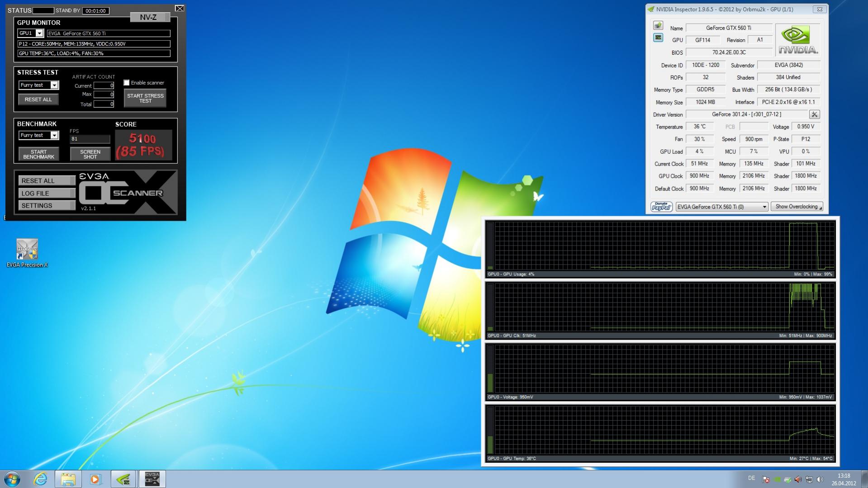
Task: Click the GPU Voltage graph
Action: [x=660, y=372]
